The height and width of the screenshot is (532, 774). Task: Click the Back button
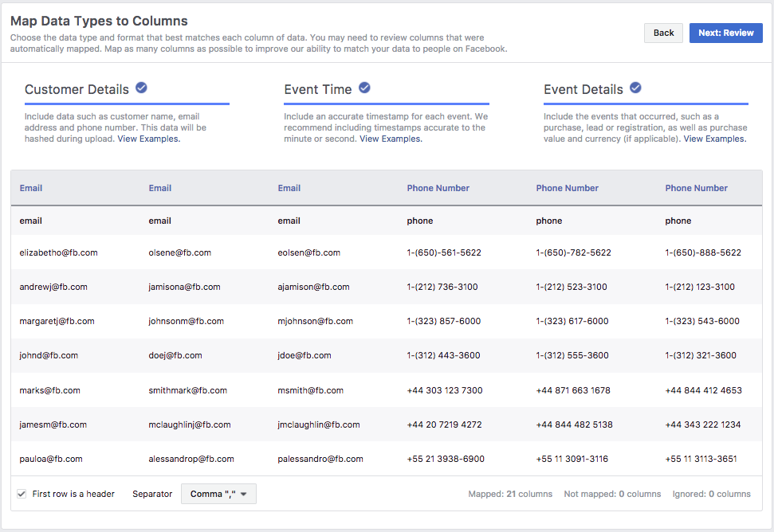(663, 33)
